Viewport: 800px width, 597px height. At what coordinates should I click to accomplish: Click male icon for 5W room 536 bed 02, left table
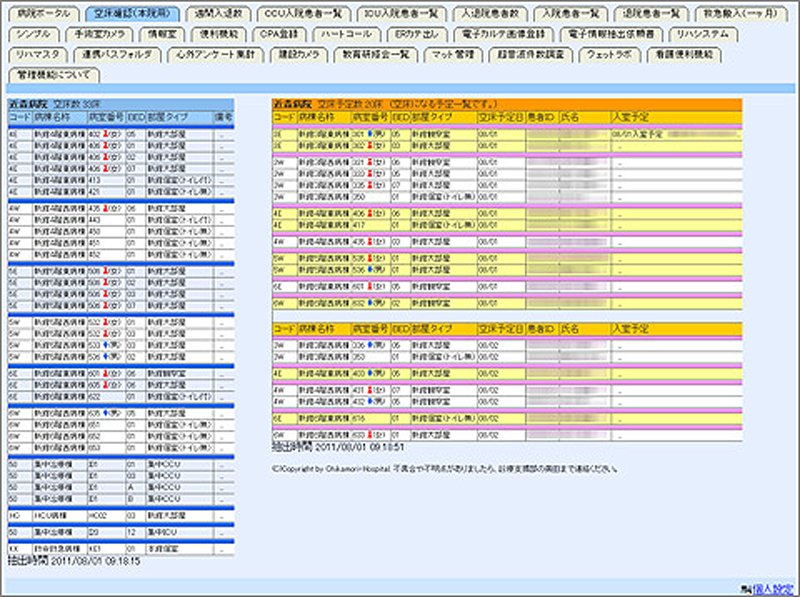pyautogui.click(x=106, y=356)
